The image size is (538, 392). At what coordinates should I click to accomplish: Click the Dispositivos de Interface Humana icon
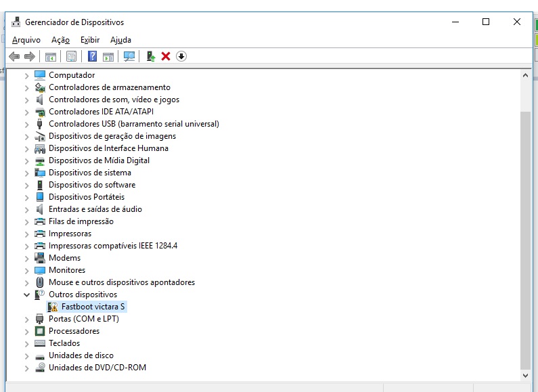pyautogui.click(x=40, y=148)
